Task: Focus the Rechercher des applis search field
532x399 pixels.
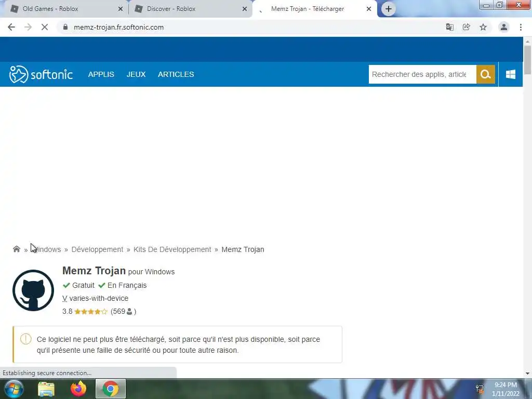Action: click(422, 74)
